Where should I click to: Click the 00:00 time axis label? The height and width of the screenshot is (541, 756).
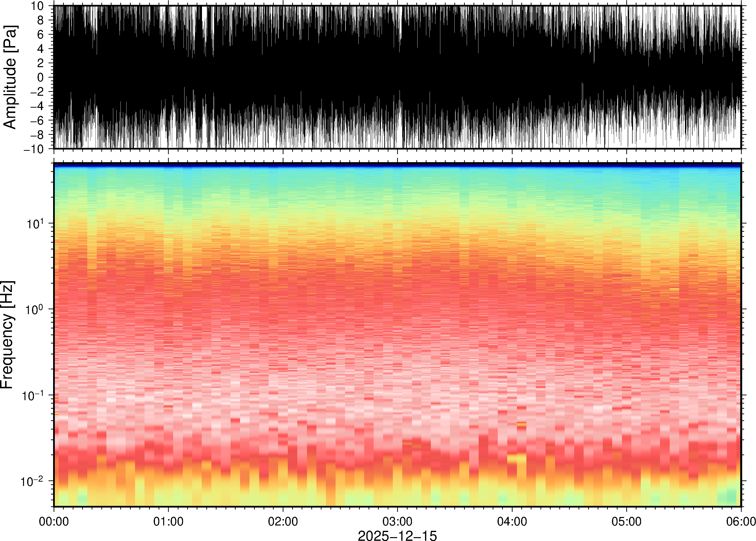[x=54, y=521]
